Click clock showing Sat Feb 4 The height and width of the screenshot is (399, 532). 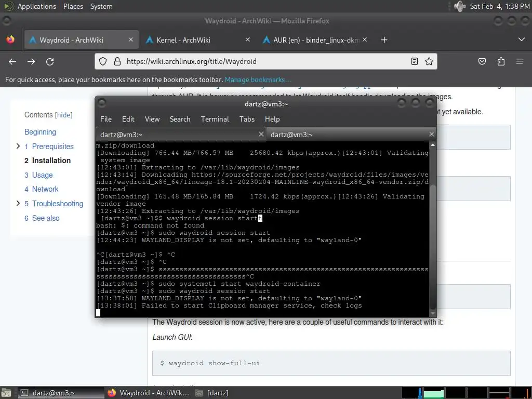click(499, 6)
